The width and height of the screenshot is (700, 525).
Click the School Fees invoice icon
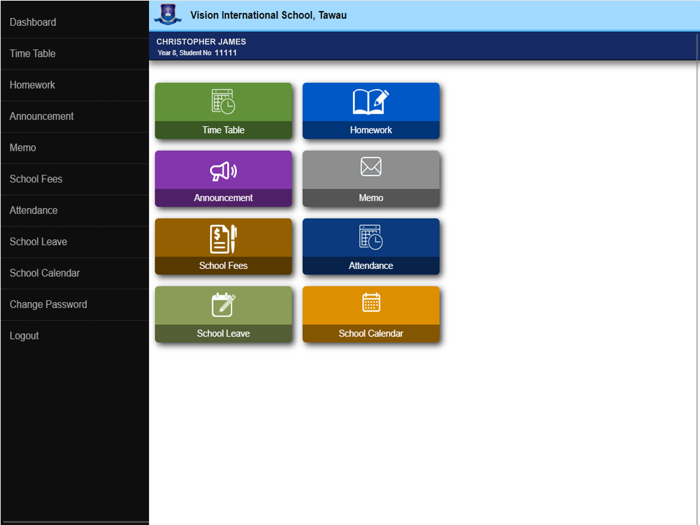[x=223, y=239]
